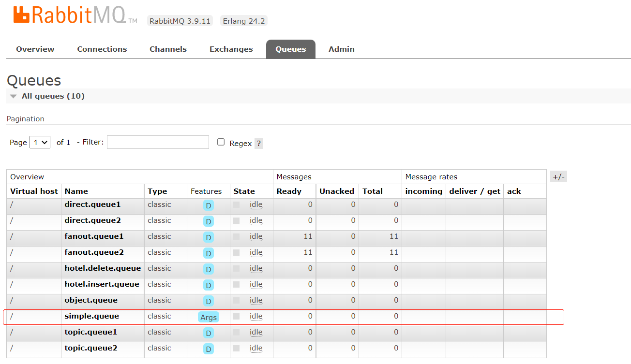Open the topic.queue2 link
Screen dimensions: 631x364
coord(91,348)
